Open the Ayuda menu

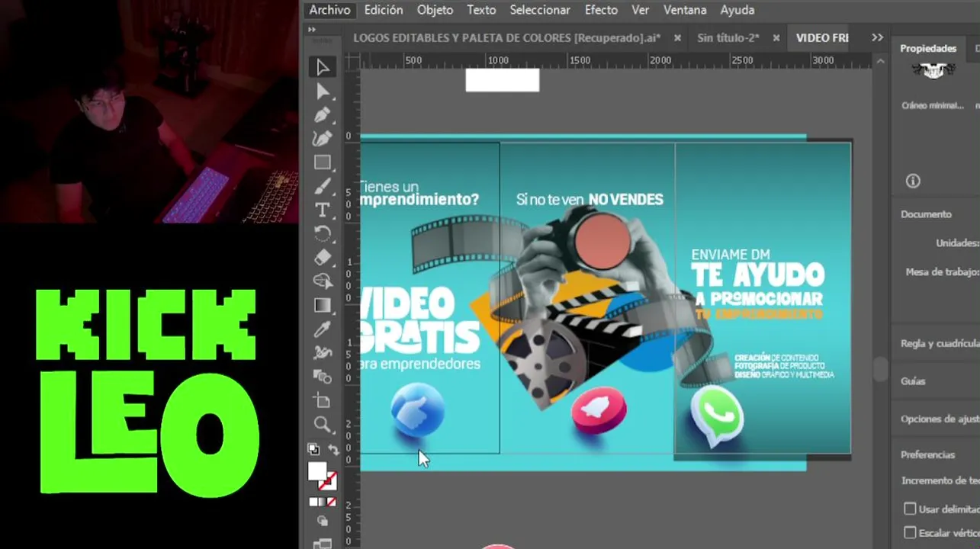click(x=737, y=10)
